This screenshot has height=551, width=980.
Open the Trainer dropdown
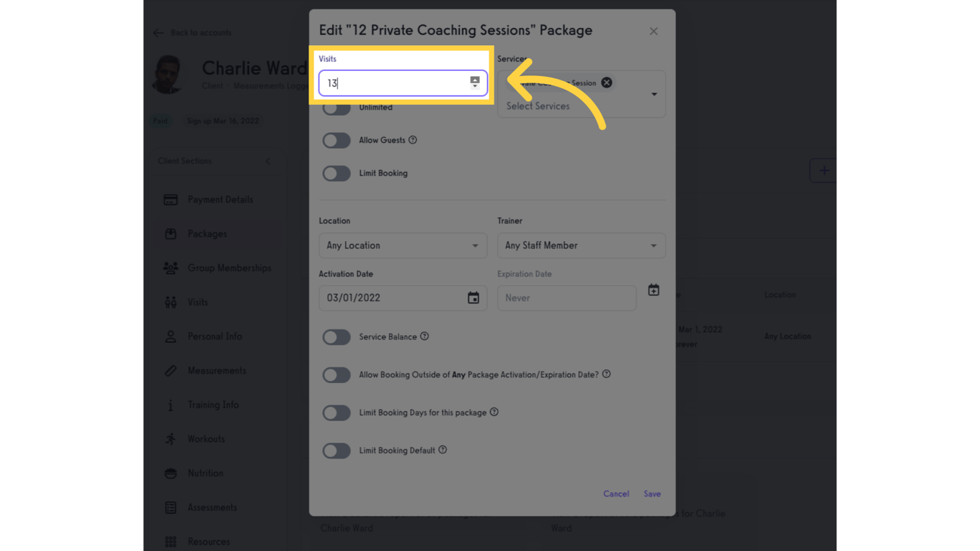(581, 245)
